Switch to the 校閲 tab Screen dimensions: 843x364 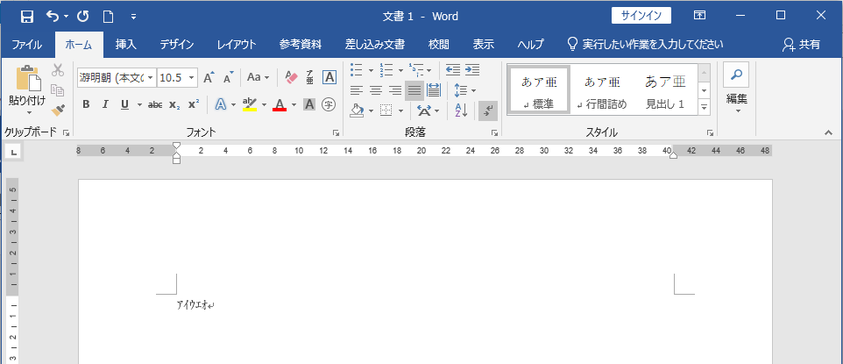pyautogui.click(x=438, y=45)
